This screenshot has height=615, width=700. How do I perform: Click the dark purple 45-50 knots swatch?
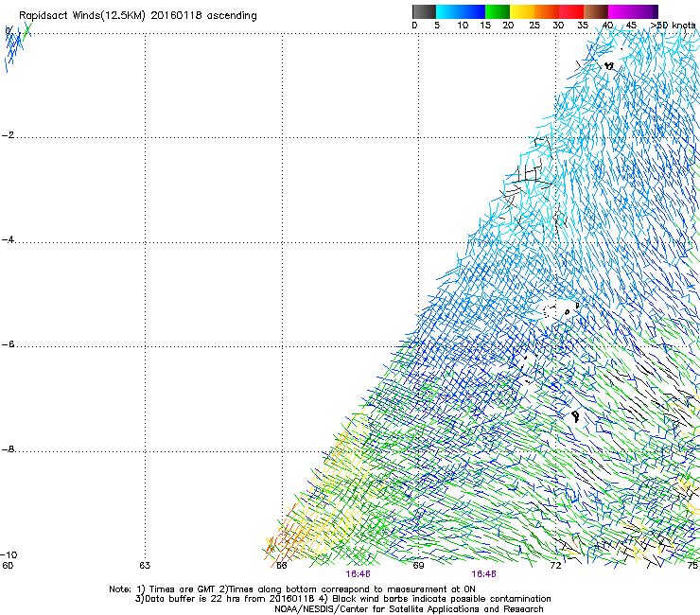coord(645,11)
